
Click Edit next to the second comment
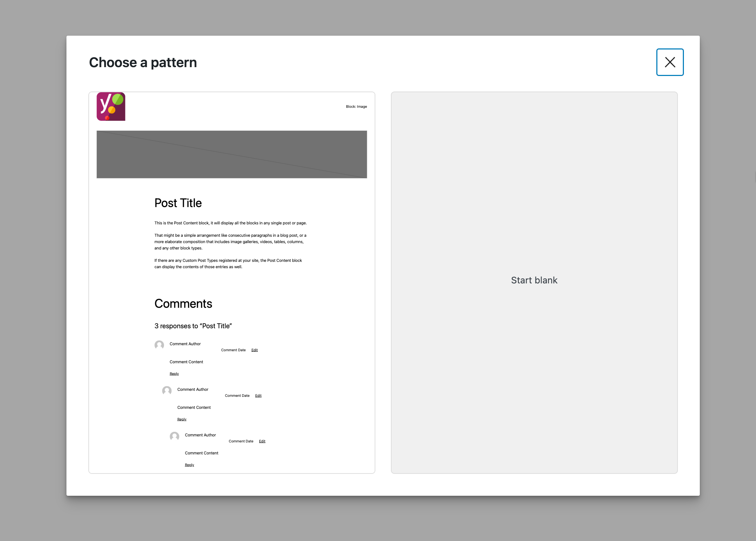258,395
